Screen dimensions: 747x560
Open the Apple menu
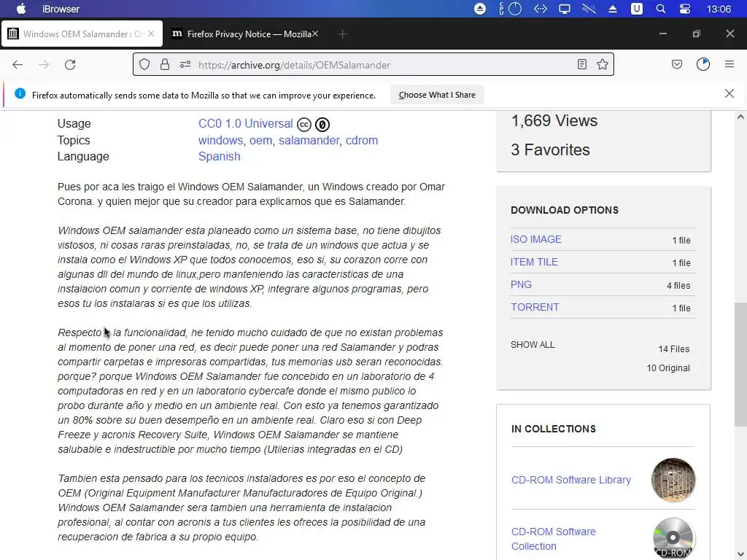tap(21, 9)
